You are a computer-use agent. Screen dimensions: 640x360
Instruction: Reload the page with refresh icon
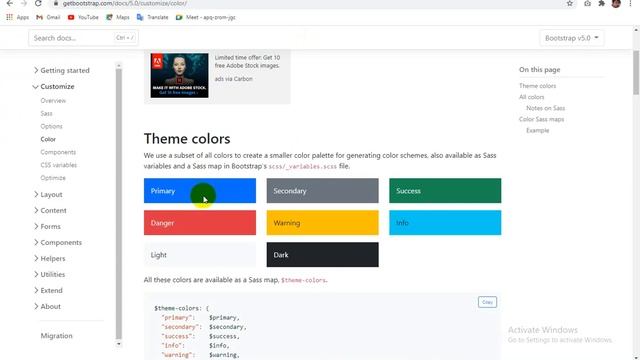click(x=38, y=3)
